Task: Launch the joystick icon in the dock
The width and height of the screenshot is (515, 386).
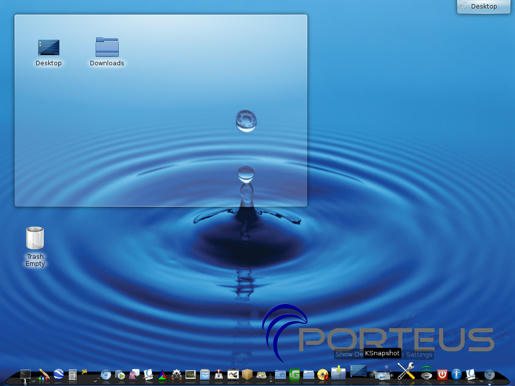Action: [x=219, y=375]
